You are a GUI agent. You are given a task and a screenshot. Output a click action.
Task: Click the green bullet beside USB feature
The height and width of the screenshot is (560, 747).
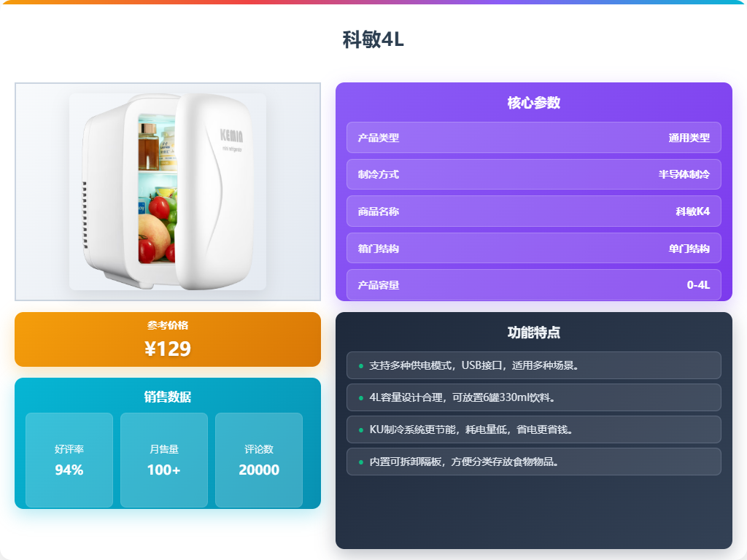(360, 366)
